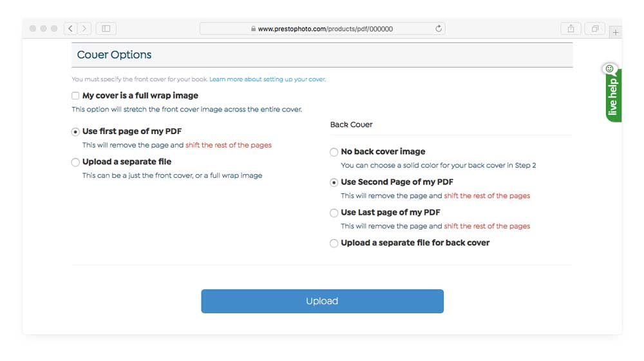Choose Upload a separate file for the front cover
This screenshot has height=361, width=644.
click(75, 162)
